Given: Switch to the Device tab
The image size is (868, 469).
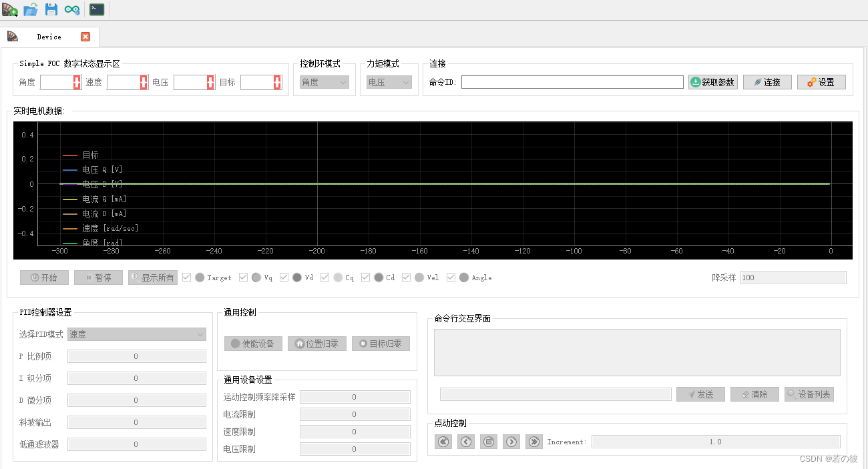Looking at the screenshot, I should (48, 37).
